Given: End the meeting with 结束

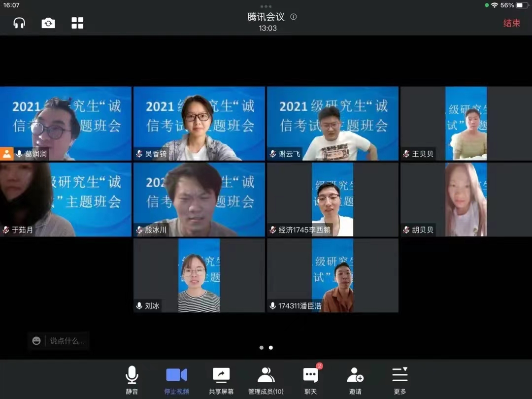Looking at the screenshot, I should click(511, 23).
